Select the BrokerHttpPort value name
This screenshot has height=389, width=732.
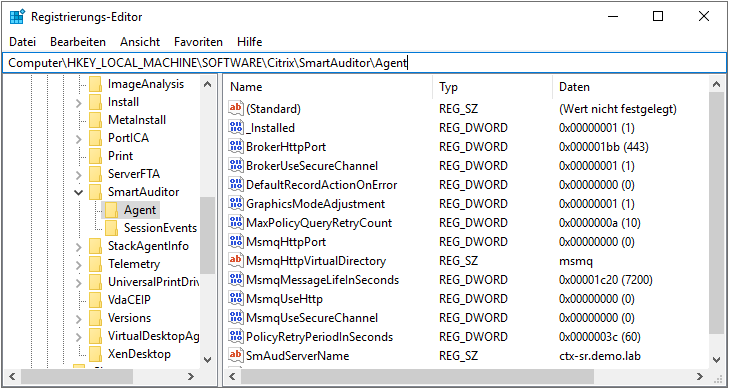click(x=286, y=147)
